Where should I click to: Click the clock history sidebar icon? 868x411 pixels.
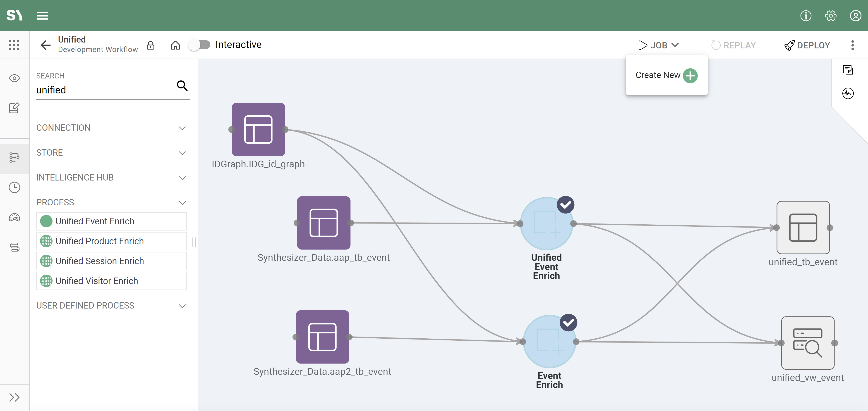point(14,188)
